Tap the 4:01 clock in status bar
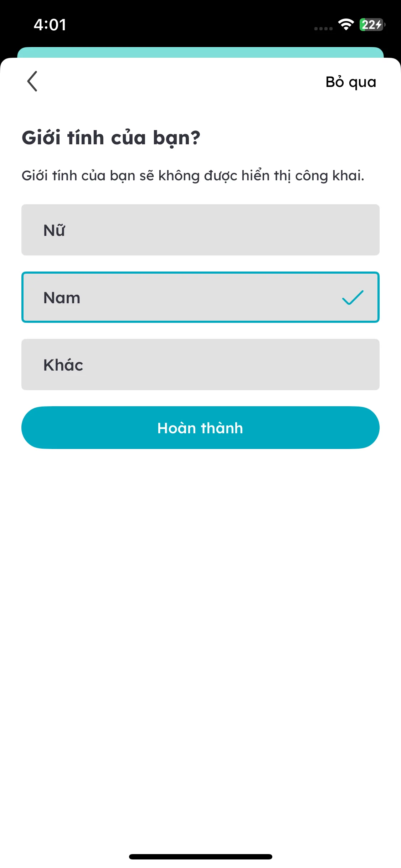The image size is (401, 868). click(x=50, y=25)
